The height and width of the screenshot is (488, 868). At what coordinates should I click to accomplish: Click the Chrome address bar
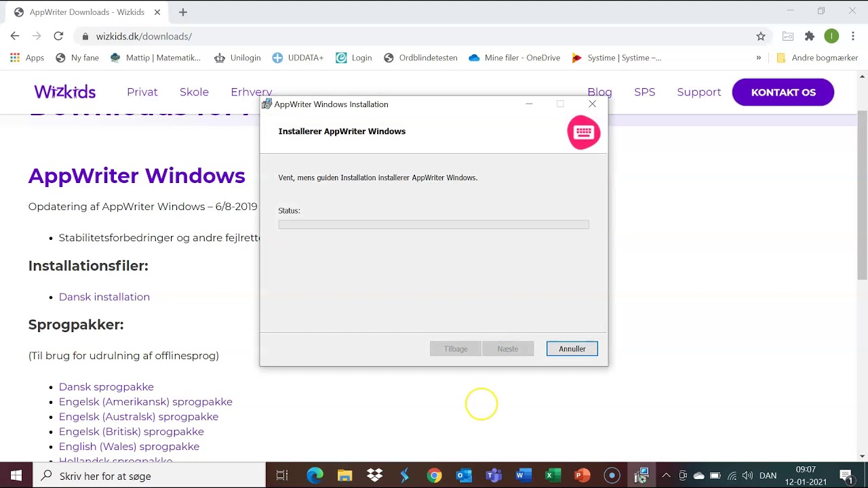click(414, 36)
